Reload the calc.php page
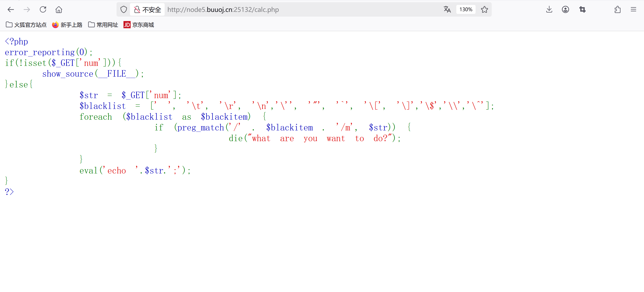The image size is (644, 292). click(x=43, y=9)
